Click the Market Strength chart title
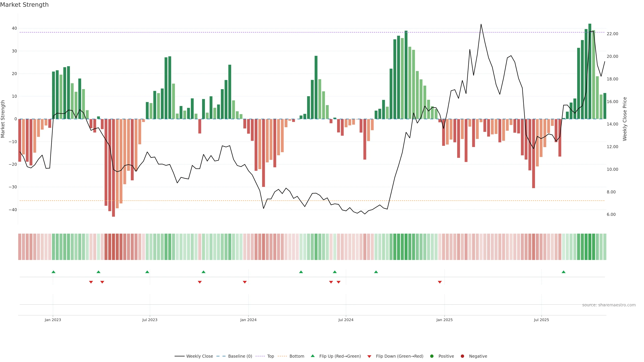 (x=24, y=5)
